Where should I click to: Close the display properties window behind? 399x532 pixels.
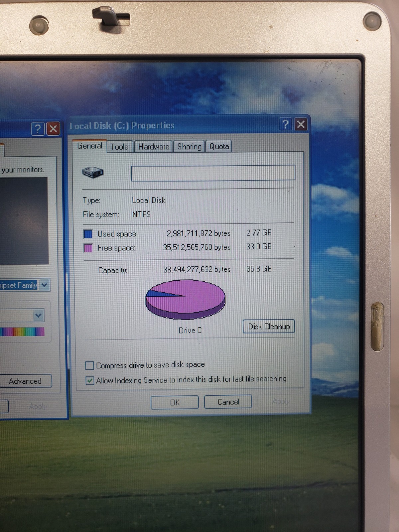coord(53,129)
